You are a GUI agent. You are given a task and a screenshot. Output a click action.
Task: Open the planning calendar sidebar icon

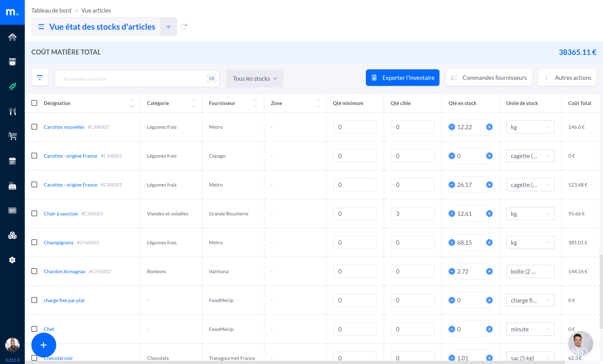coord(12,161)
